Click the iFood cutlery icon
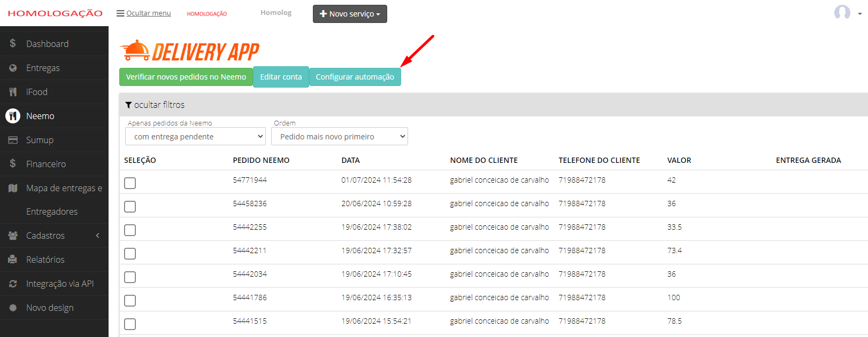The width and height of the screenshot is (868, 337). 13,92
